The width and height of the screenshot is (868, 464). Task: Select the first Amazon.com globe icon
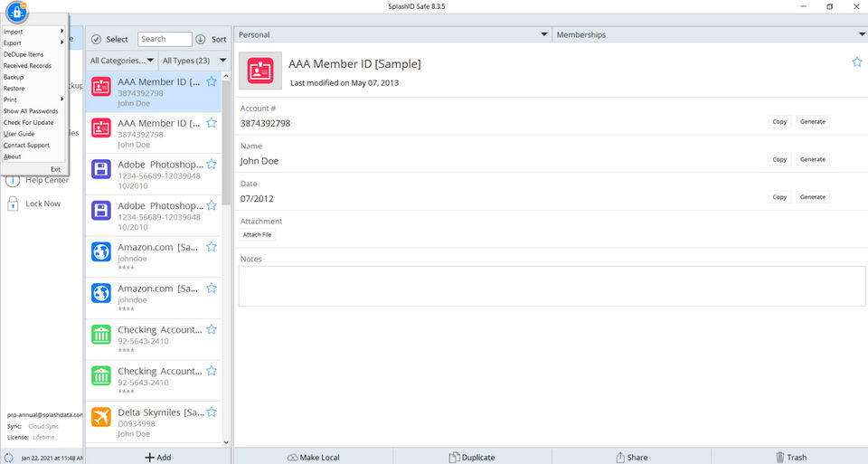[x=100, y=252]
